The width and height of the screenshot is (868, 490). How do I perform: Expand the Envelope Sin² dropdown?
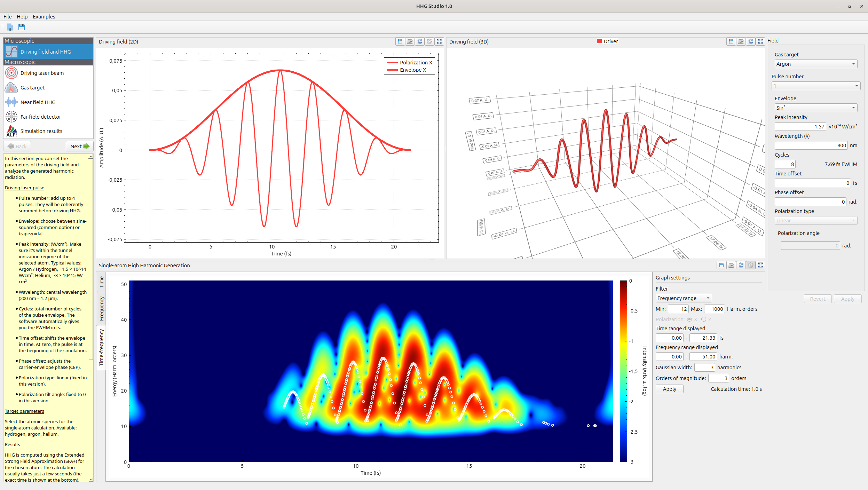[815, 108]
